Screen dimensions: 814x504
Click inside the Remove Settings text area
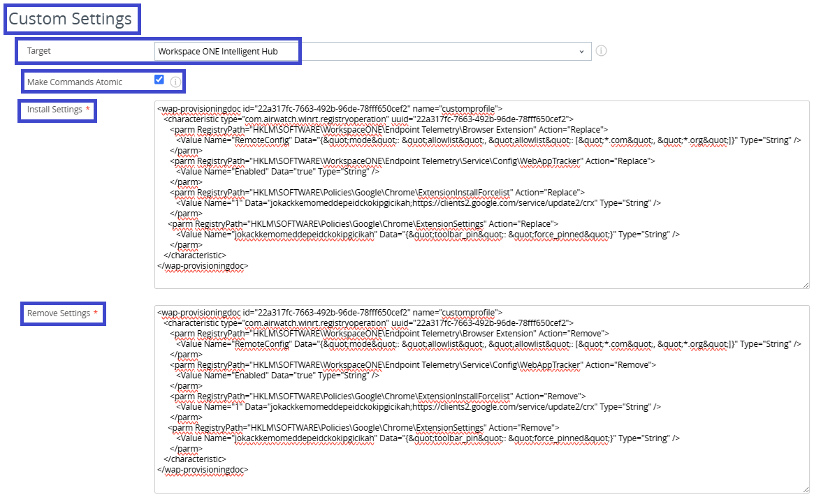click(481, 399)
